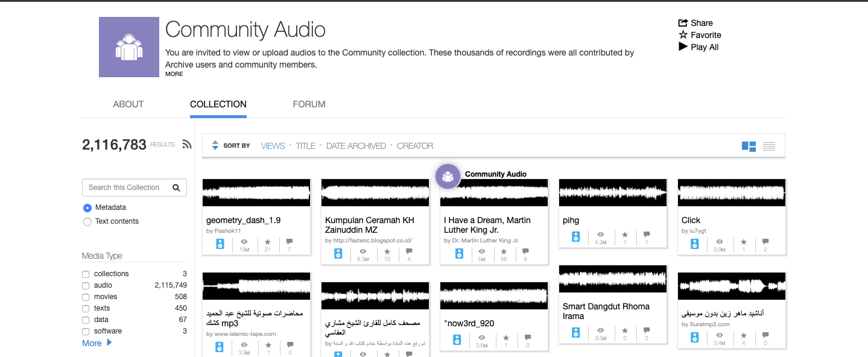Image resolution: width=868 pixels, height=357 pixels.
Task: Sort results by CREATOR
Action: tap(415, 146)
